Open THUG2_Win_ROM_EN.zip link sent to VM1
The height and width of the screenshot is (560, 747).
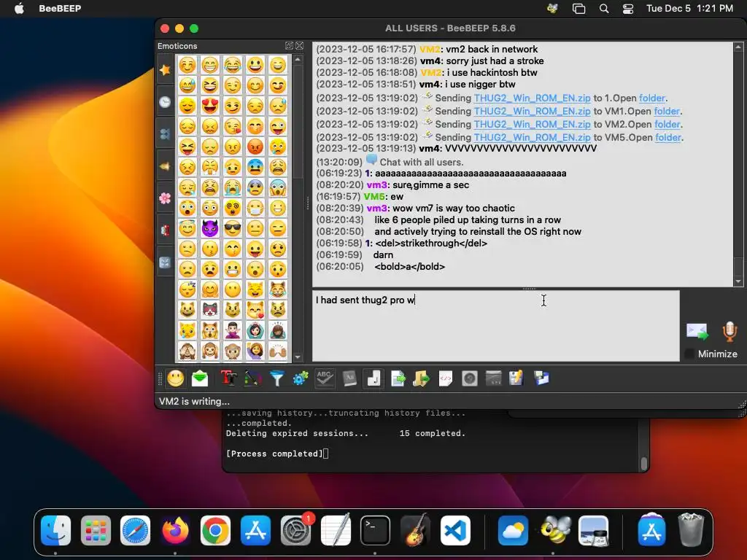532,112
